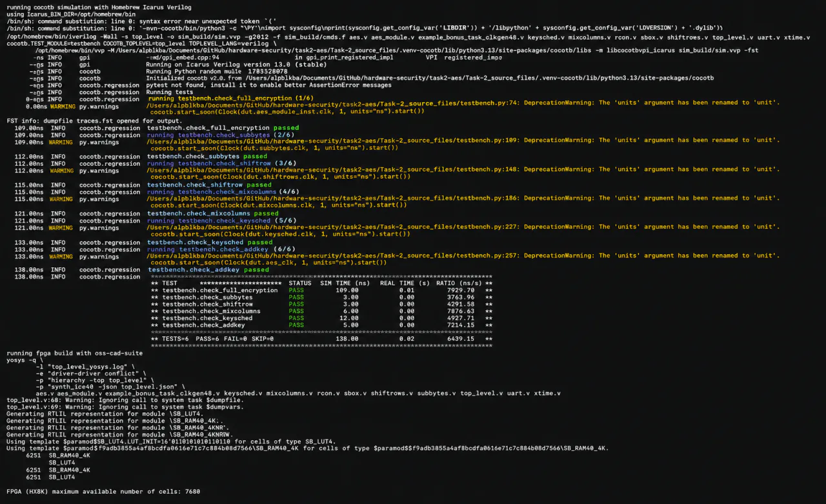The width and height of the screenshot is (826, 504).
Task: Click the "testbench.check_mixcolumns passed" log line
Action: click(x=213, y=214)
